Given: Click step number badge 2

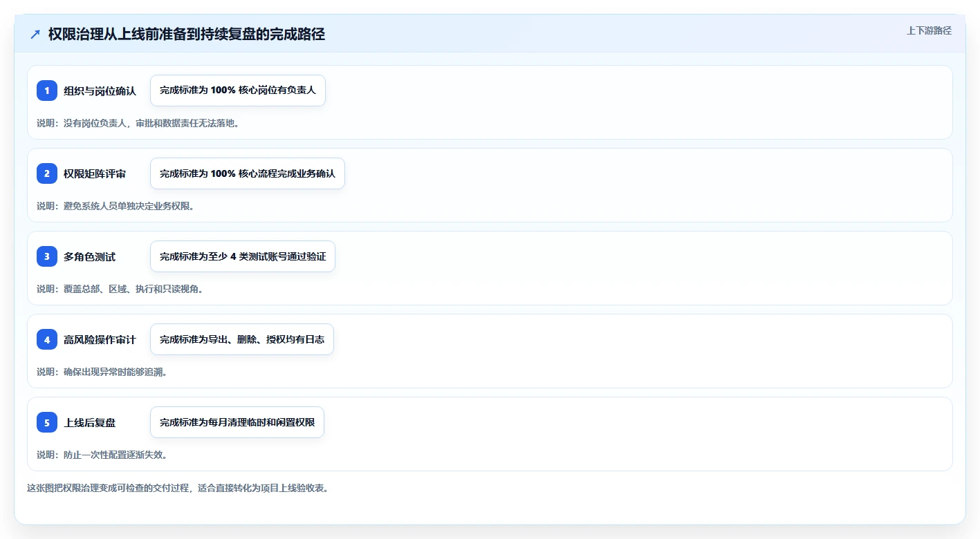Looking at the screenshot, I should click(x=47, y=173).
